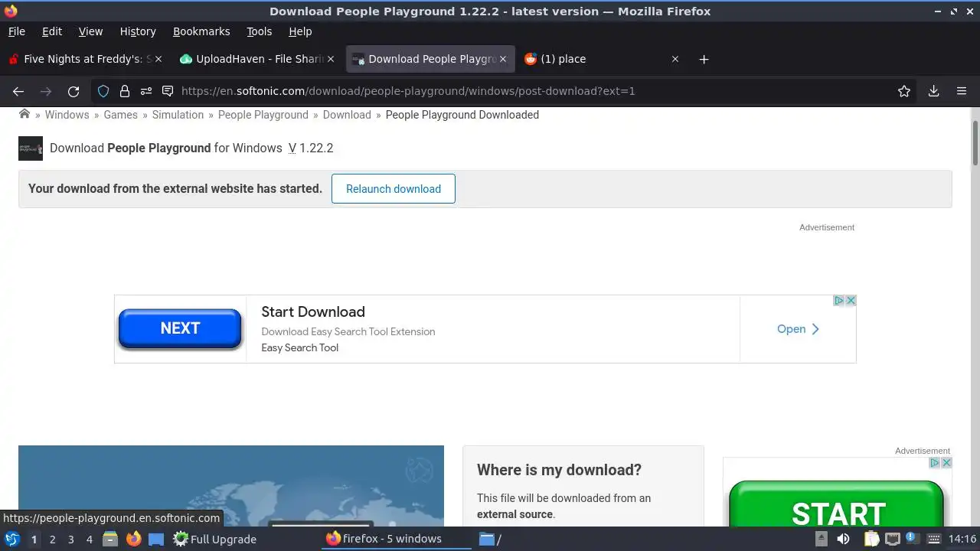Open the Games breadcrumb link
Image resolution: width=980 pixels, height=551 pixels.
[121, 114]
